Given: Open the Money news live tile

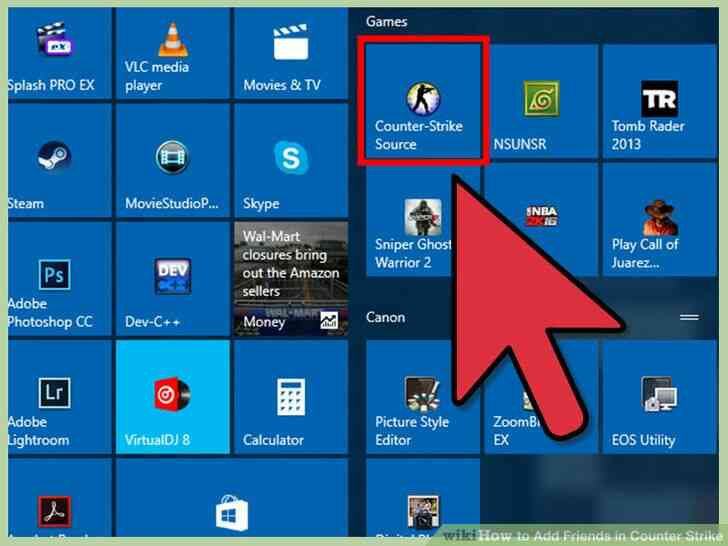Looking at the screenshot, I should coord(291,279).
